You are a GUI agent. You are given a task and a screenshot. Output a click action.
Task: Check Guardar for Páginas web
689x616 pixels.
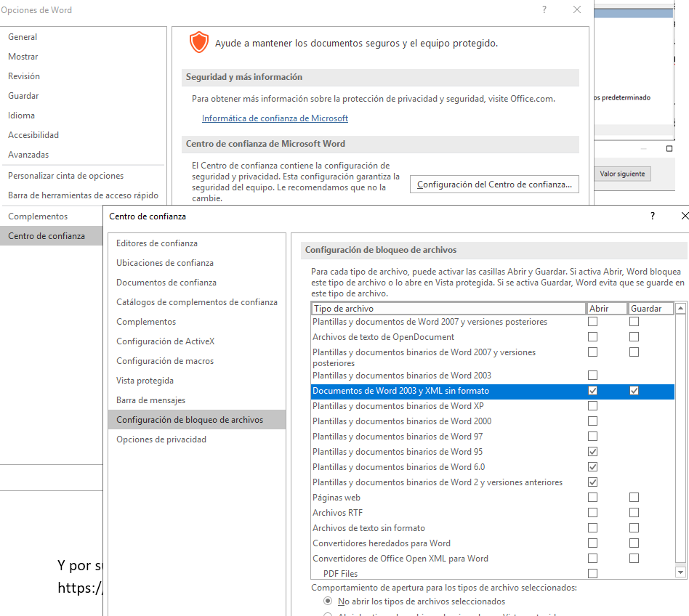[x=634, y=498]
